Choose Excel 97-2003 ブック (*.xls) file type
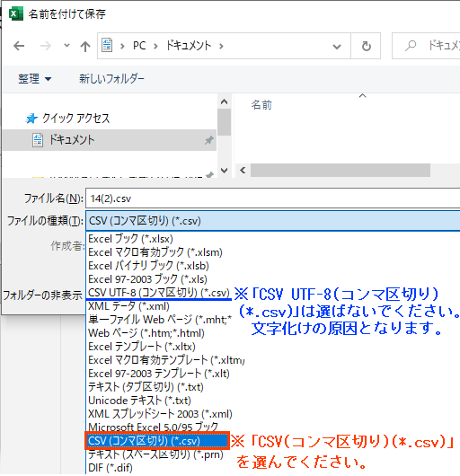This screenshot has width=460, height=476. pos(147,279)
